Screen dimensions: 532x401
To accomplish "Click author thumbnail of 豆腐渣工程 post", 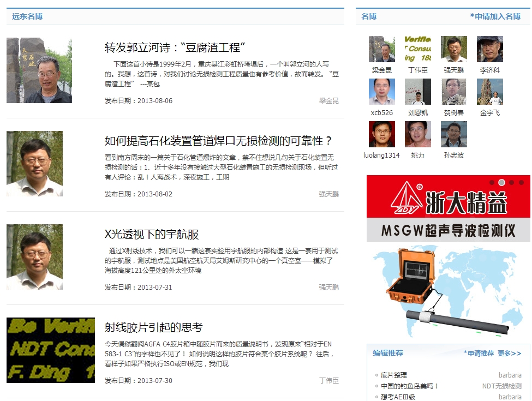I will tap(39, 70).
